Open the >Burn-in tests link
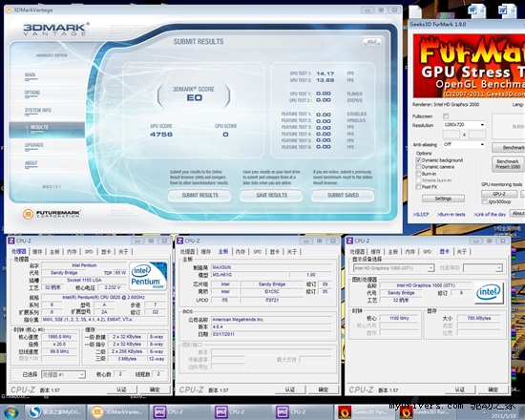This screenshot has width=525, height=420. [x=451, y=215]
